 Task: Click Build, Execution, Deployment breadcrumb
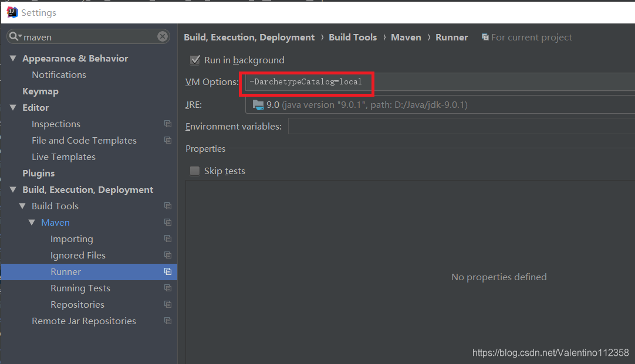click(x=249, y=37)
